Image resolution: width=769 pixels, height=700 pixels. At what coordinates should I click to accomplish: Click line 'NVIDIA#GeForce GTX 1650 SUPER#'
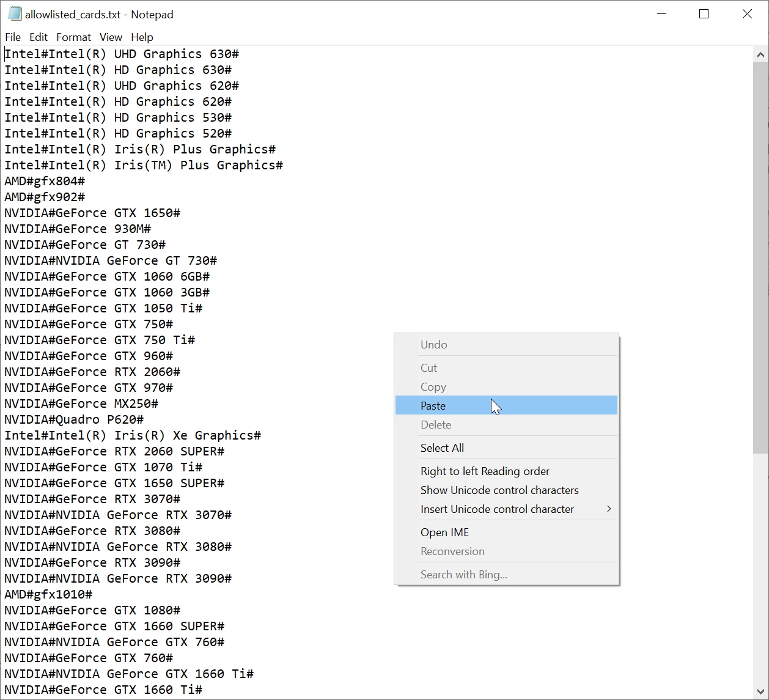[x=114, y=483]
